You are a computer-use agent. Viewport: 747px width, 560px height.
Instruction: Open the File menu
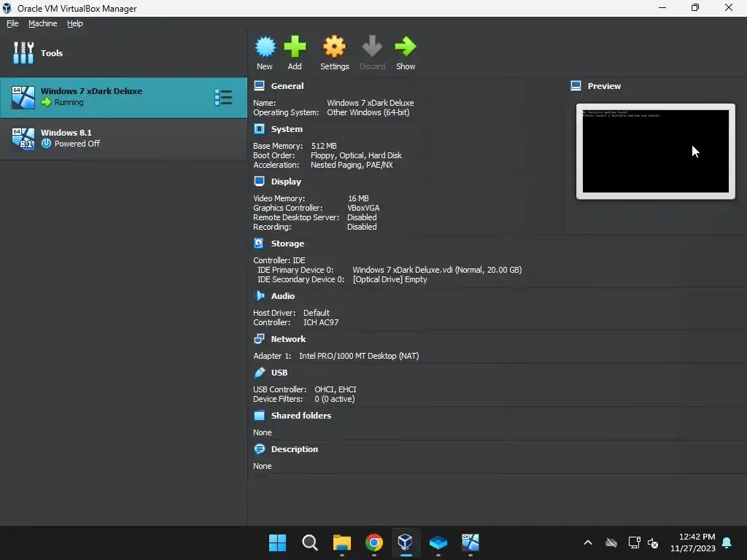pos(12,23)
